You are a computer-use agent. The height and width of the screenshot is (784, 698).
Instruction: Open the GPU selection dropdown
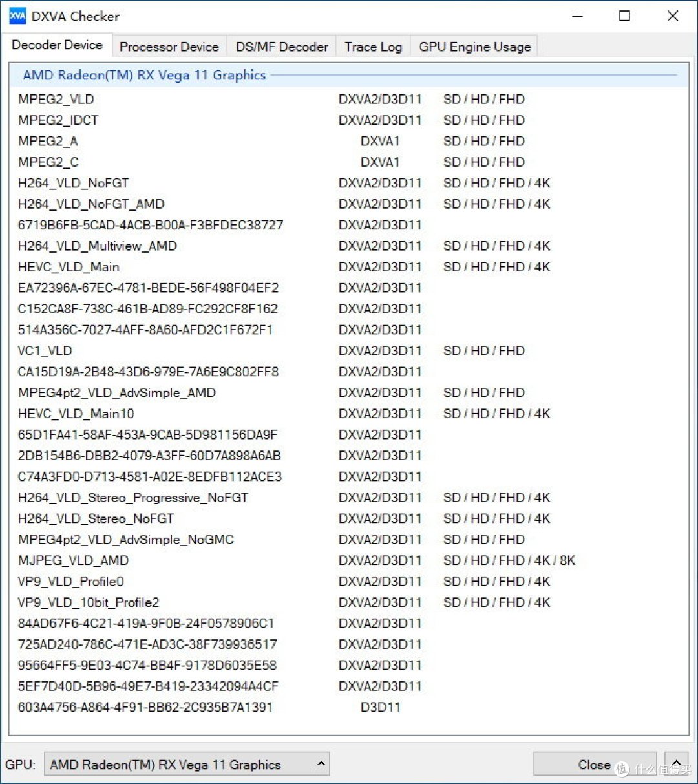pos(187,764)
